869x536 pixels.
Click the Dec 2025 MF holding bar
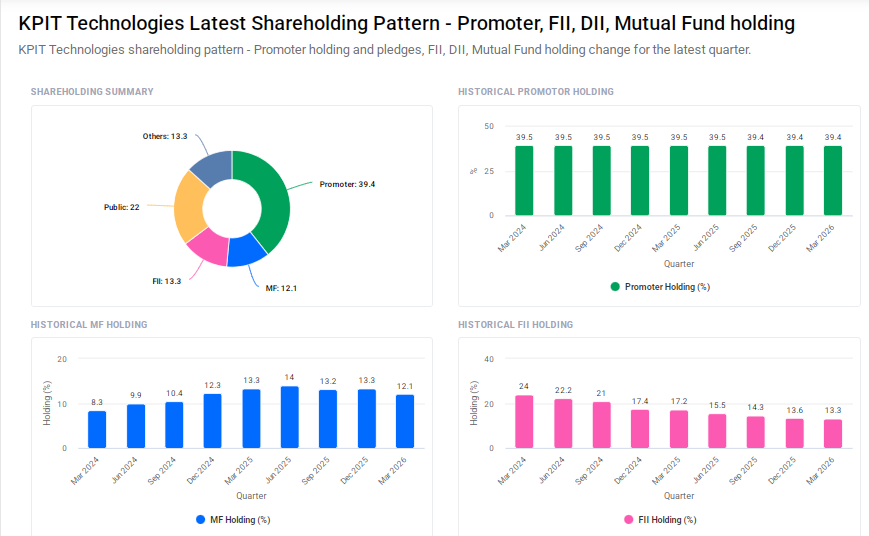[367, 418]
